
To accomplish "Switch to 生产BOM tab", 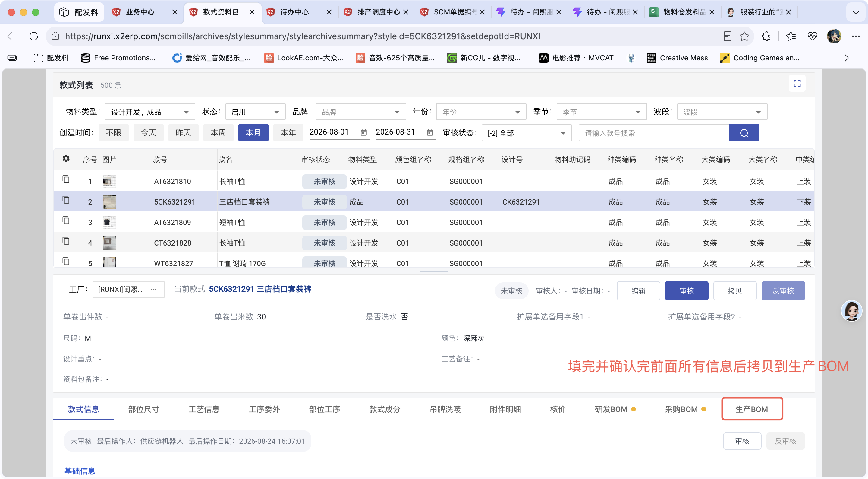I will coord(752,409).
